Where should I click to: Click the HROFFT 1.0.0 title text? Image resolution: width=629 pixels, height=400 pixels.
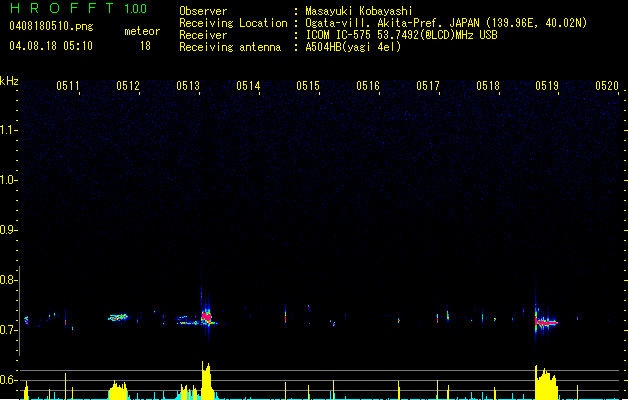(x=78, y=8)
